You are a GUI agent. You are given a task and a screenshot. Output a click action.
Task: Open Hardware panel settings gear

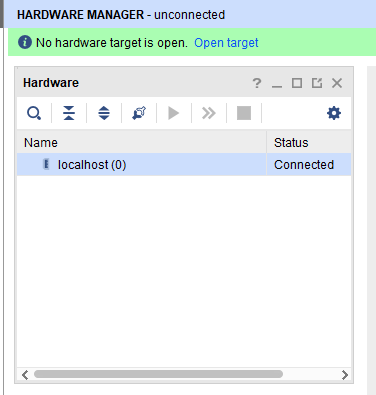click(x=334, y=113)
